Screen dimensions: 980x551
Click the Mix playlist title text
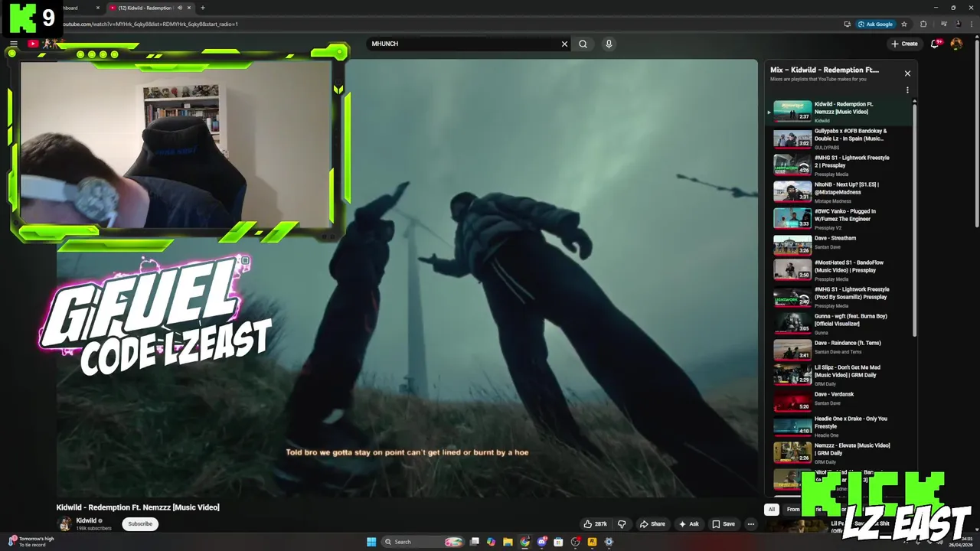(824, 70)
